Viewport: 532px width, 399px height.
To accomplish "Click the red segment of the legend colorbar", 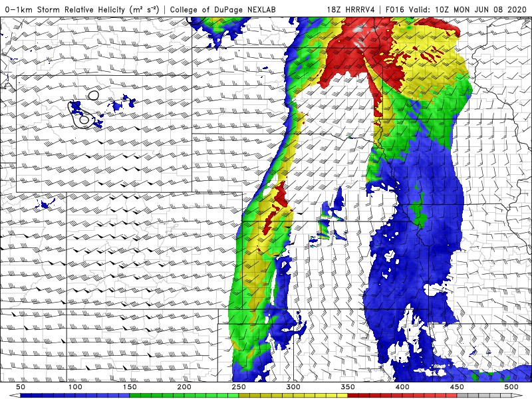I will tap(402, 396).
